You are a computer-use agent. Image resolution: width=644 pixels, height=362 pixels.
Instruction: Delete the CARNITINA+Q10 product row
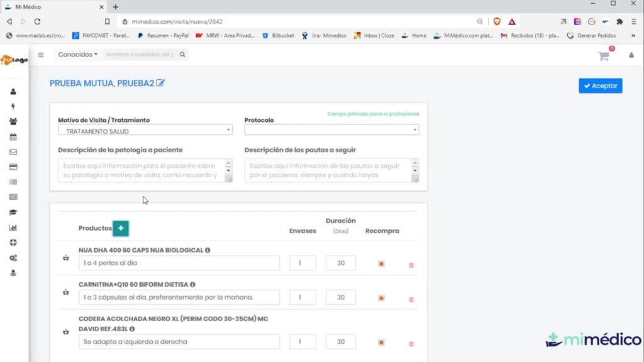[x=411, y=300]
